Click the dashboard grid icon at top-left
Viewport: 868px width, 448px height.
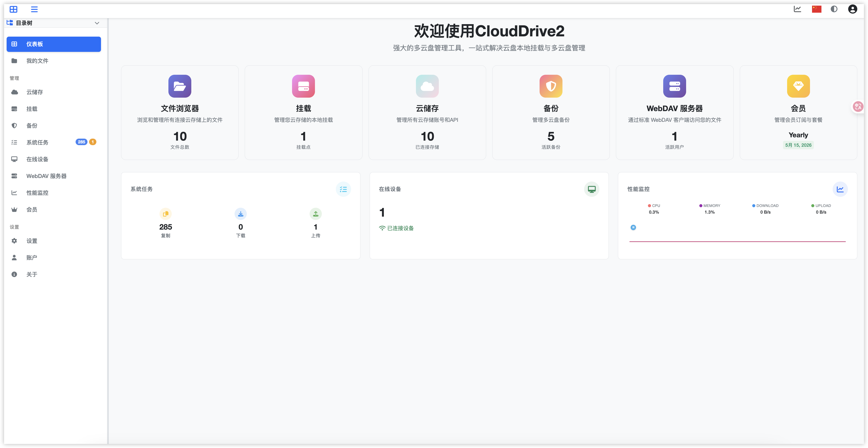pyautogui.click(x=13, y=9)
